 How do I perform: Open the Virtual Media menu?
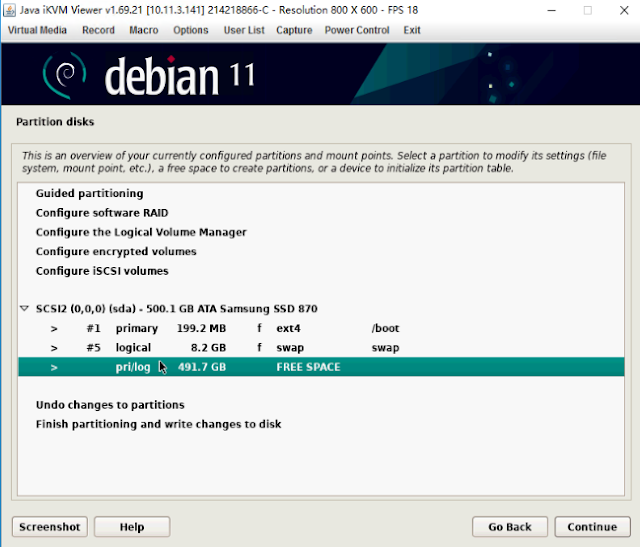click(x=37, y=30)
